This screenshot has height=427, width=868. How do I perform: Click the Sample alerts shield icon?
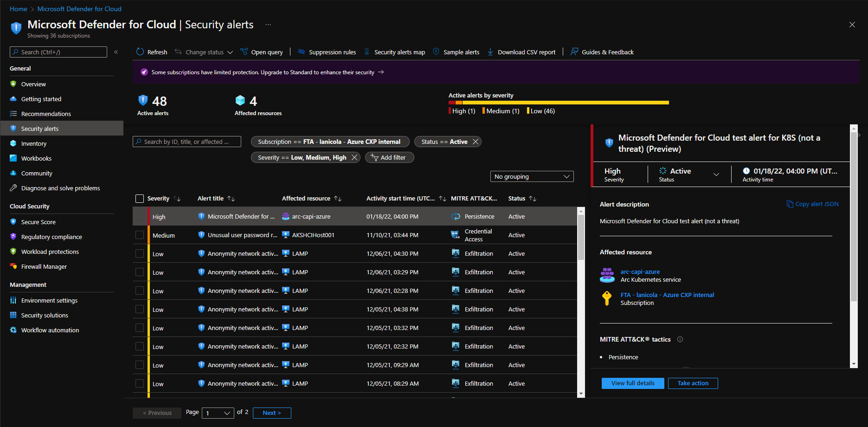click(436, 52)
